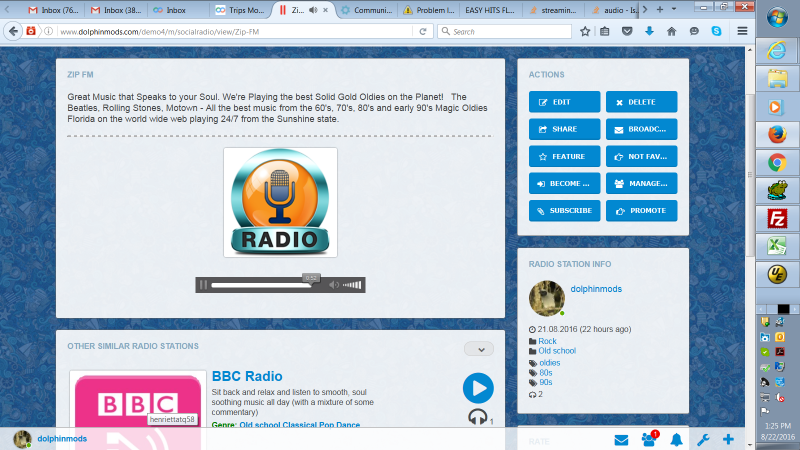Screen dimensions: 800x450
Task: Open messages envelope in bottom bar
Action: tap(621, 439)
